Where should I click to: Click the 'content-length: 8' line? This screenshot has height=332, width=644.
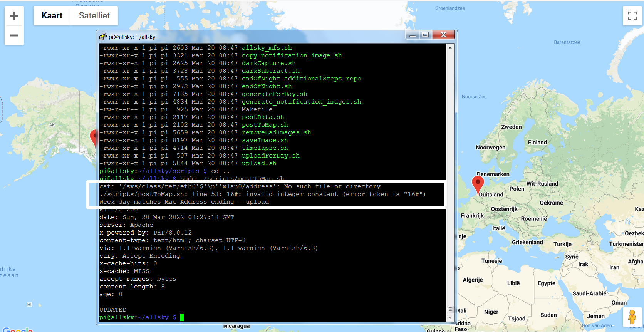132,287
